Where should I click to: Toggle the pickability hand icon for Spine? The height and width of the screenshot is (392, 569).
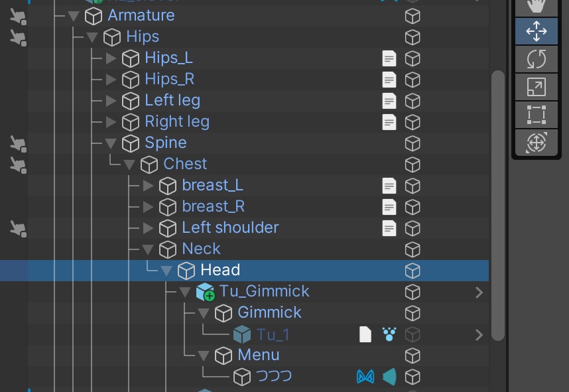click(18, 143)
